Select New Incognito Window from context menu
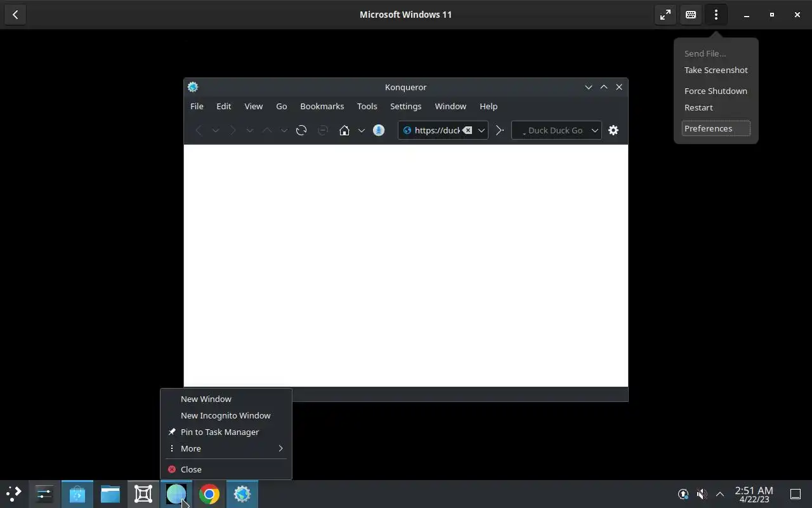The width and height of the screenshot is (812, 508). pyautogui.click(x=226, y=415)
